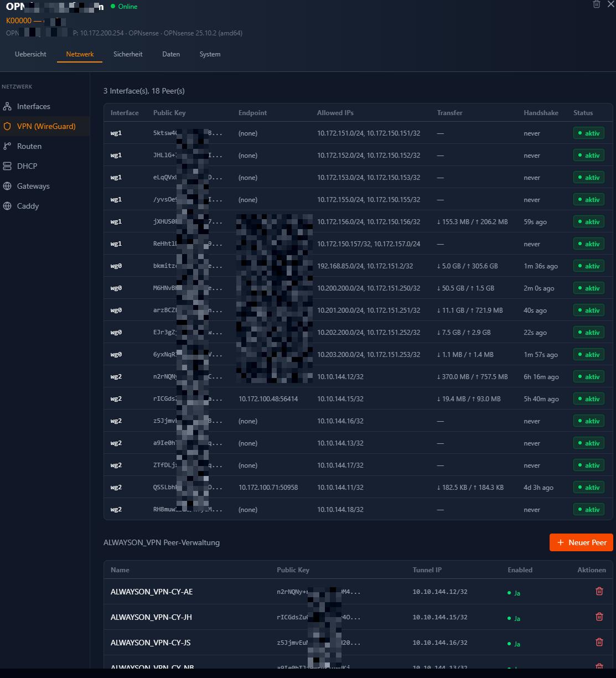Viewport: 616px width, 678px height.
Task: Open the Daten tab
Action: 171,54
